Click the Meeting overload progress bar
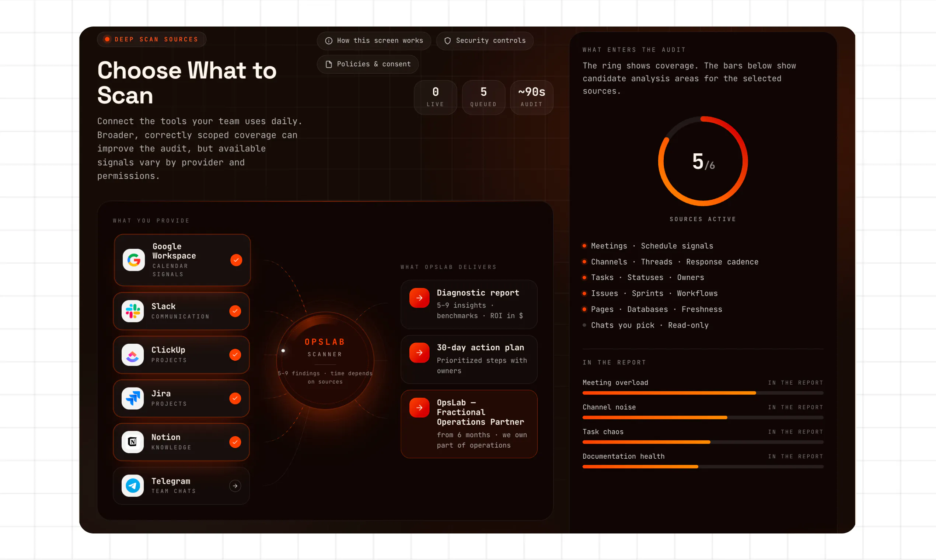The height and width of the screenshot is (560, 936). pos(703,393)
